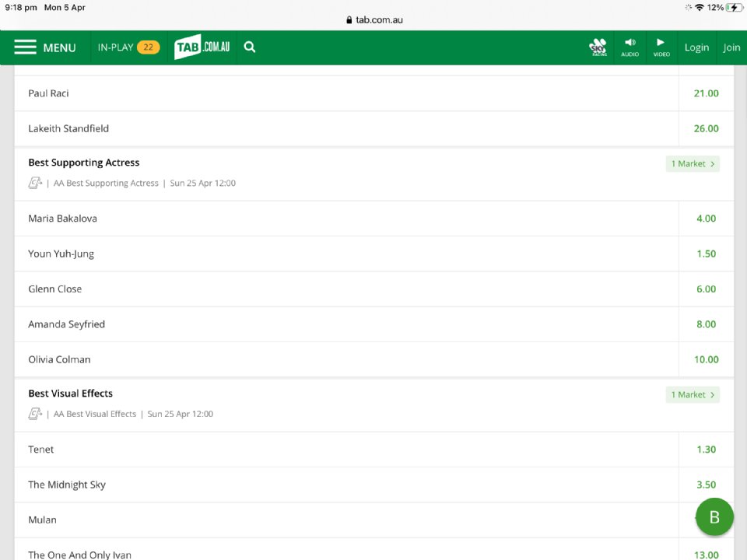Click the Amanda Seyfried name
Image resolution: width=747 pixels, height=560 pixels.
[67, 324]
